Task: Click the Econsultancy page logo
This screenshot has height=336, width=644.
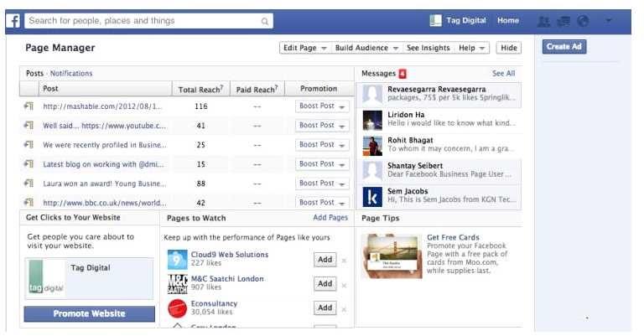Action: [178, 308]
